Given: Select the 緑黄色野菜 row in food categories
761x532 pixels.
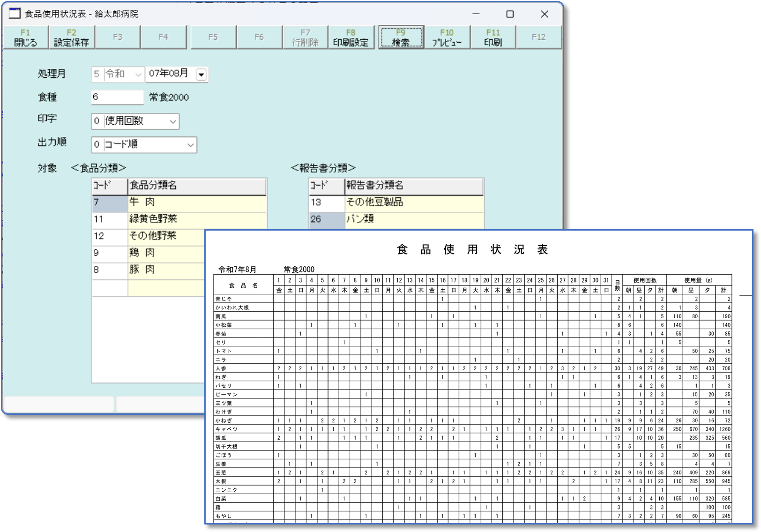Looking at the screenshot, I should (x=197, y=219).
